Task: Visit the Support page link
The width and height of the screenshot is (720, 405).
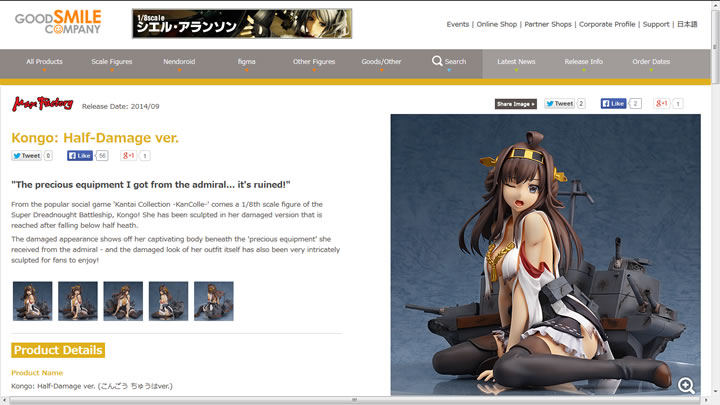Action: click(656, 24)
